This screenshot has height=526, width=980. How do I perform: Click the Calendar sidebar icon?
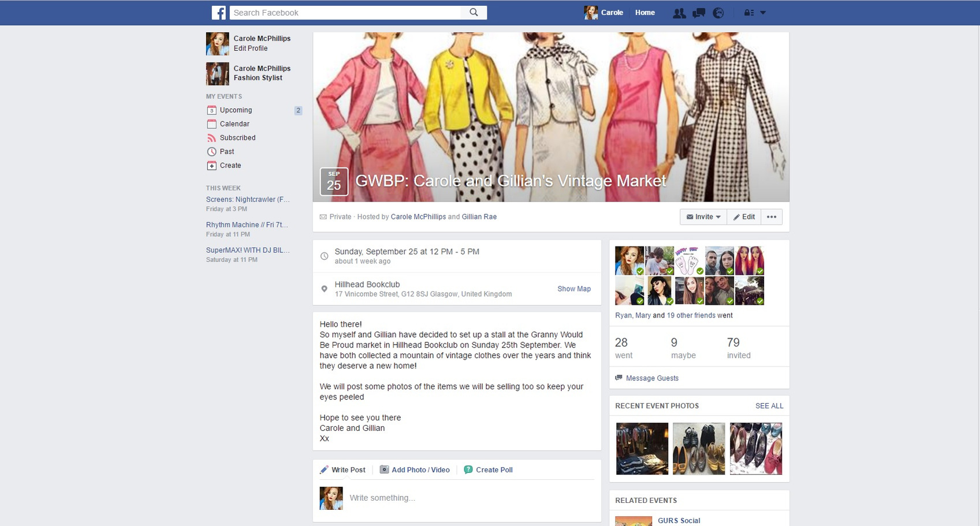pos(211,124)
